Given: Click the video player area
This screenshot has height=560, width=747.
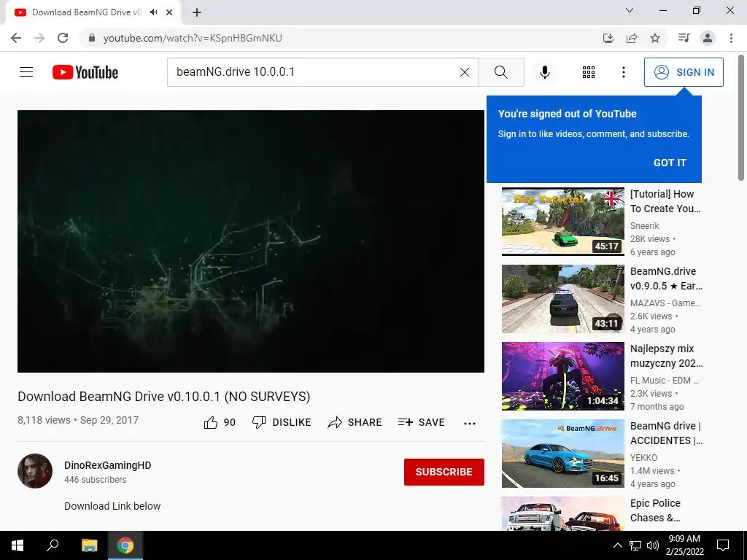Looking at the screenshot, I should pyautogui.click(x=251, y=241).
